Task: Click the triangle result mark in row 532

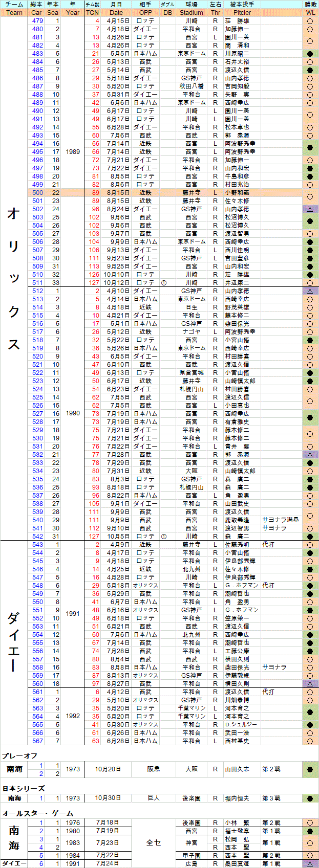Action: coord(310,455)
